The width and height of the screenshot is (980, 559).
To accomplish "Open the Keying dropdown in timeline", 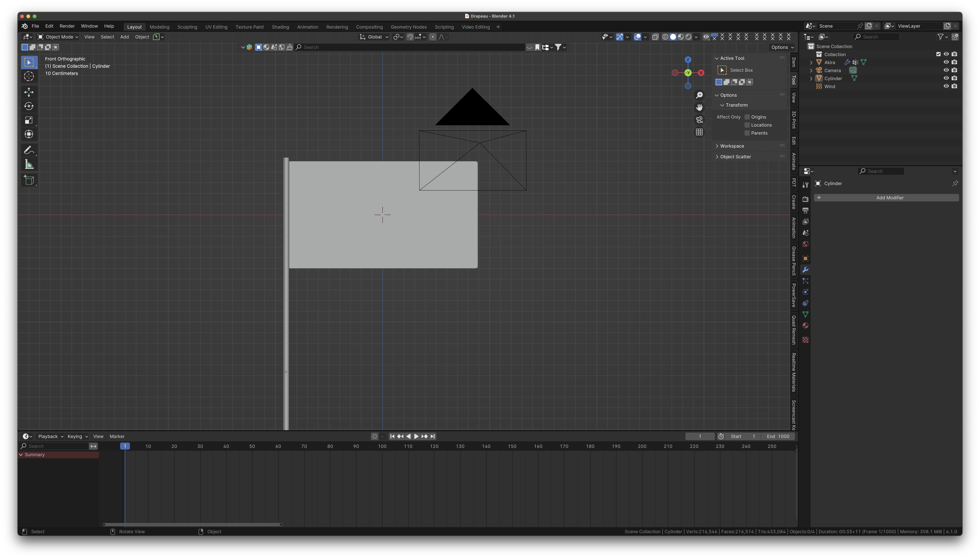I will coord(78,436).
